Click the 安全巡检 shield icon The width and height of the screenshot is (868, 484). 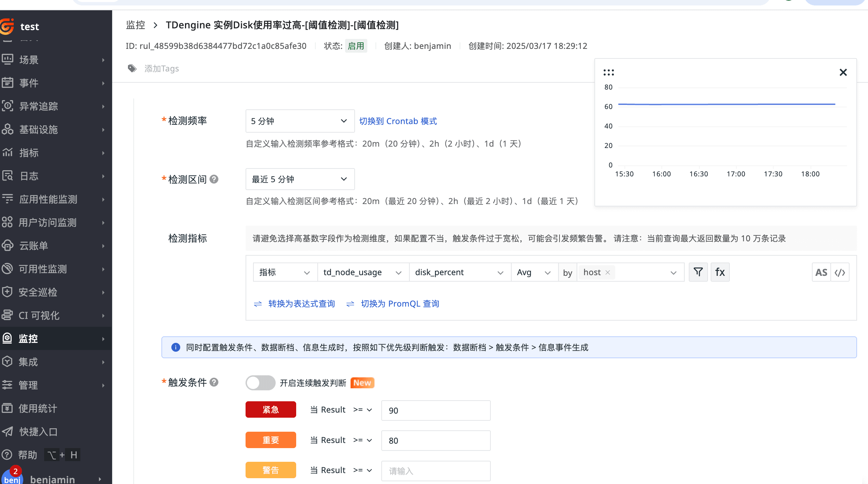point(8,292)
